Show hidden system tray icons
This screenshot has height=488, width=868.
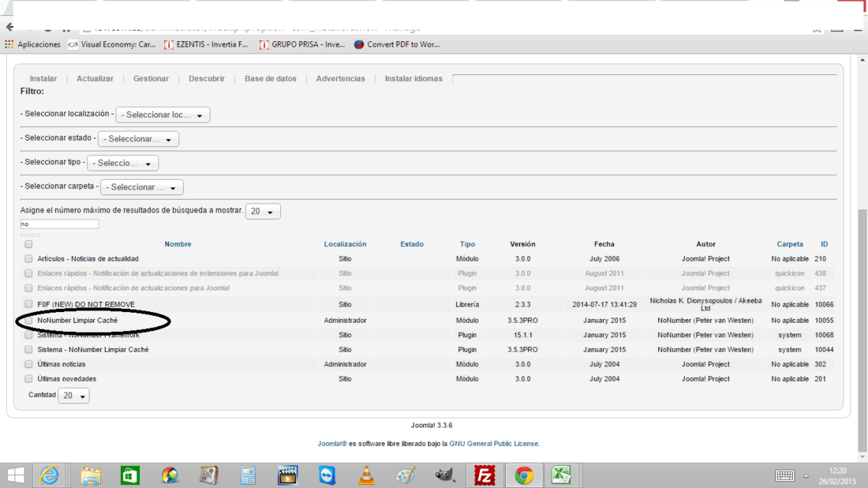click(x=806, y=476)
